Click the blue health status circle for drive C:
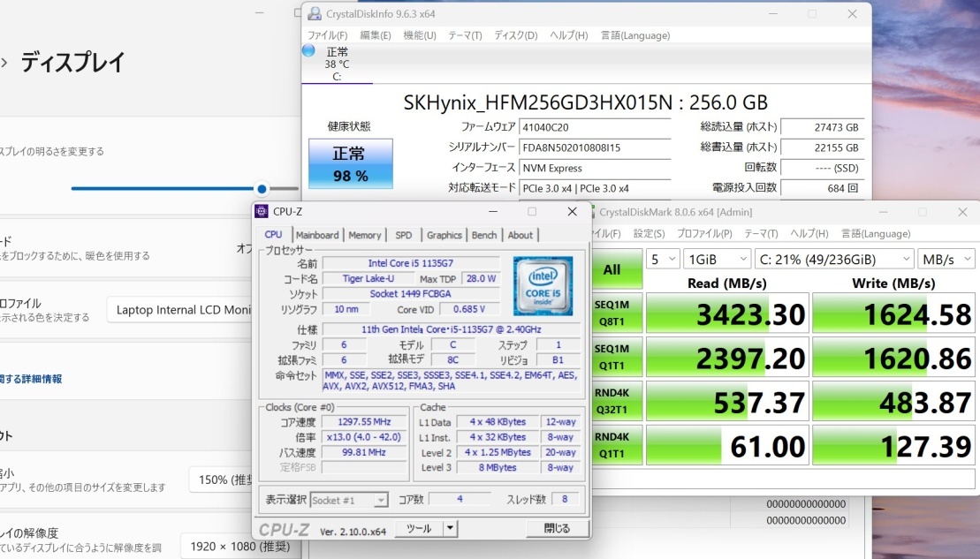 point(308,50)
